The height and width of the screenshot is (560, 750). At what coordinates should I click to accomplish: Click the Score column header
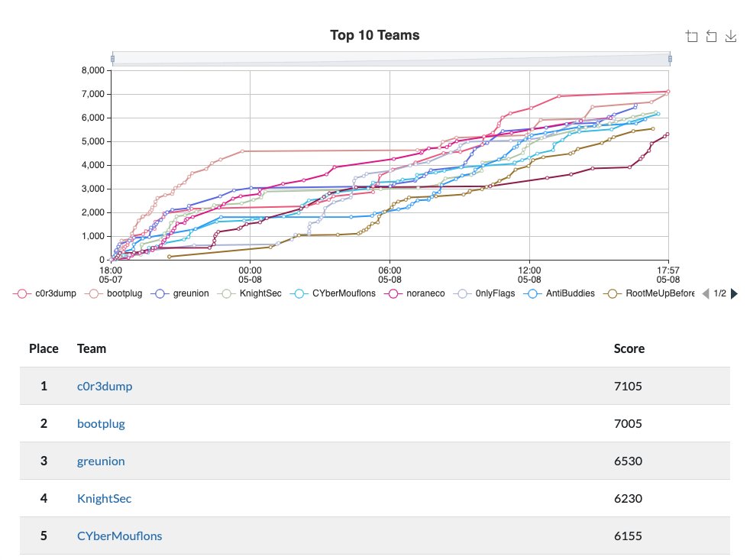pyautogui.click(x=629, y=348)
